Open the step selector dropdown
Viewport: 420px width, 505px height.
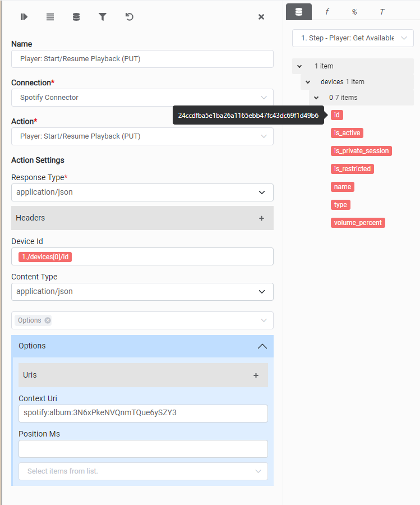(x=353, y=38)
